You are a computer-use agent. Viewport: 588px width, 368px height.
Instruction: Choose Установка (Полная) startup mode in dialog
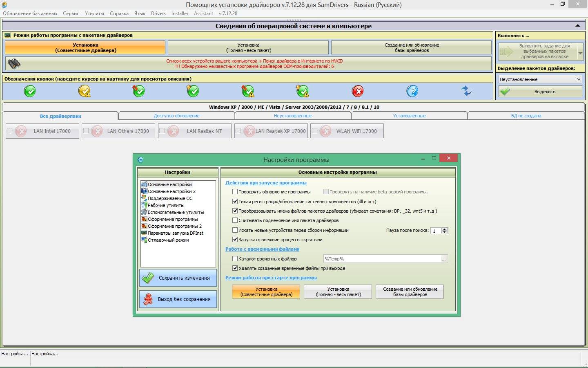(x=338, y=292)
